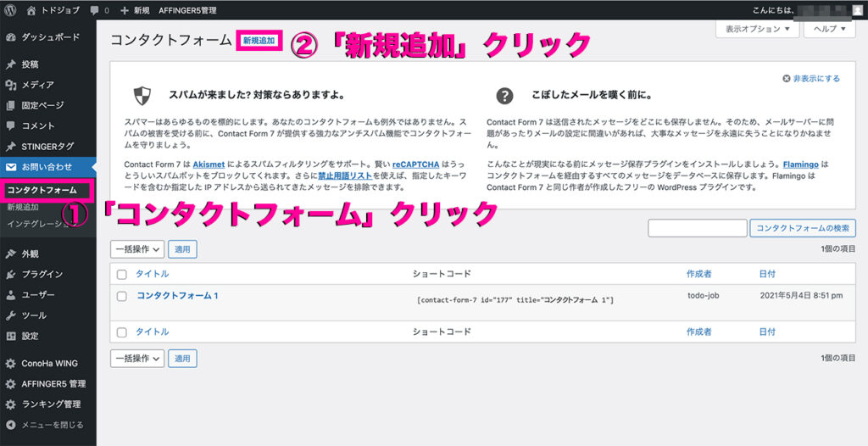Click コンタクトフォームの検索 button

[803, 228]
